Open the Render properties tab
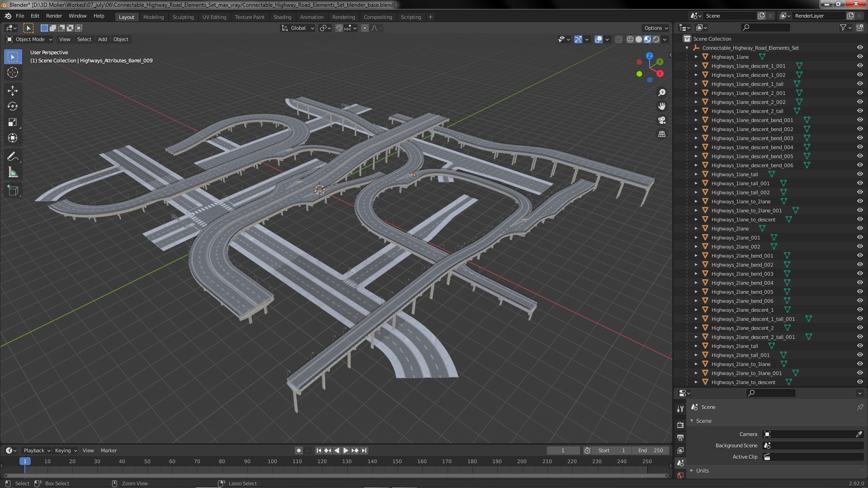868x488 pixels. tap(680, 425)
